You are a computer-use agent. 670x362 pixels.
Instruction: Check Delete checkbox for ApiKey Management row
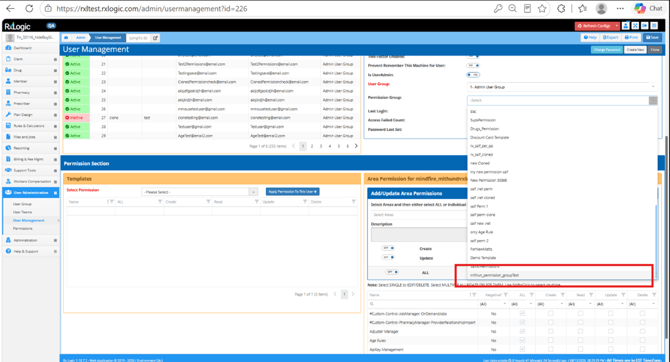(x=642, y=349)
